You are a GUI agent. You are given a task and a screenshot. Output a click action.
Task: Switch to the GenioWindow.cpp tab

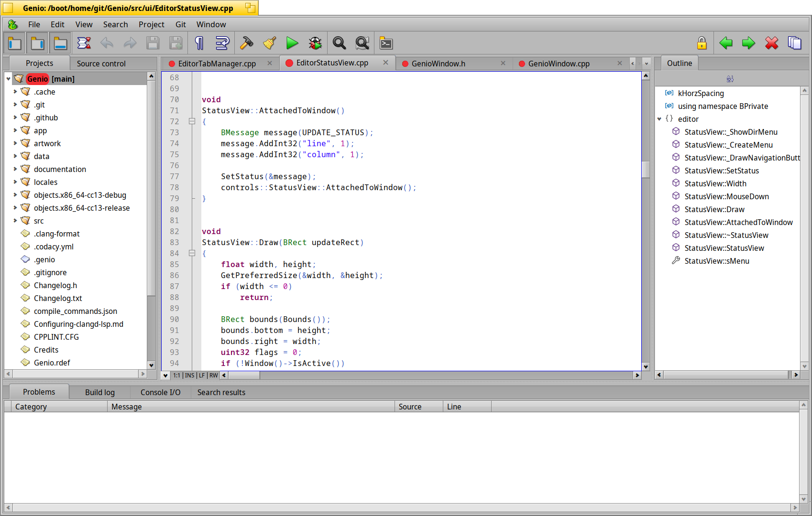tap(559, 63)
